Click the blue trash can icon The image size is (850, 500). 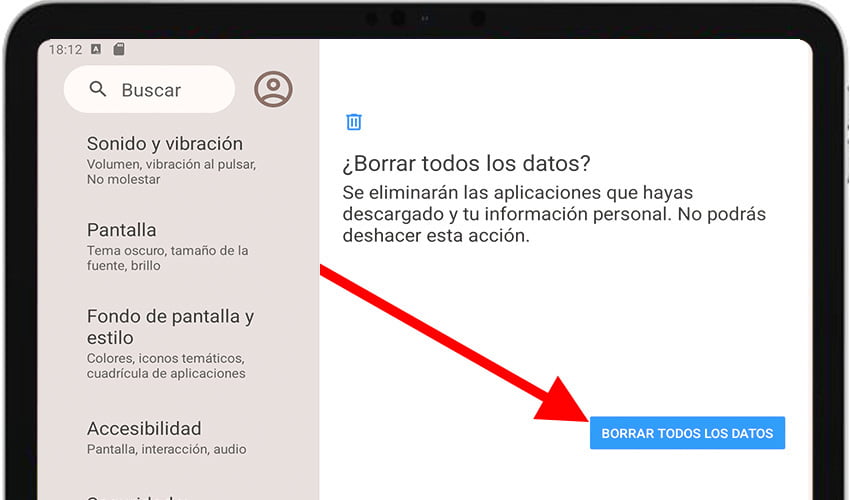[x=354, y=122]
